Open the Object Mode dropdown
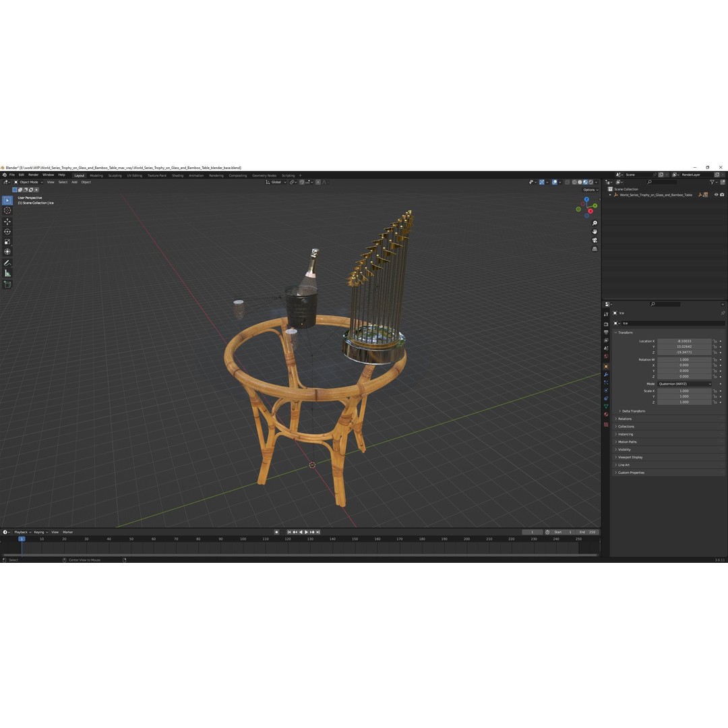728x728 pixels. [x=28, y=183]
